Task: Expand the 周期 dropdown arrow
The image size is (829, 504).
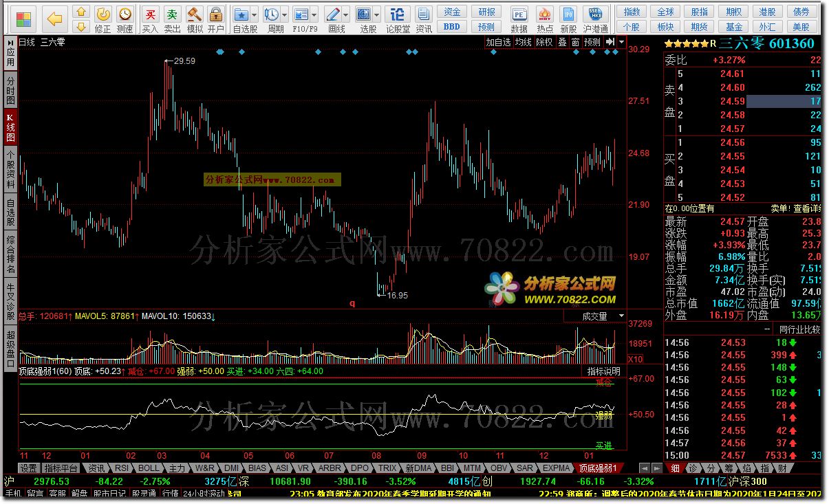Action: [285, 14]
